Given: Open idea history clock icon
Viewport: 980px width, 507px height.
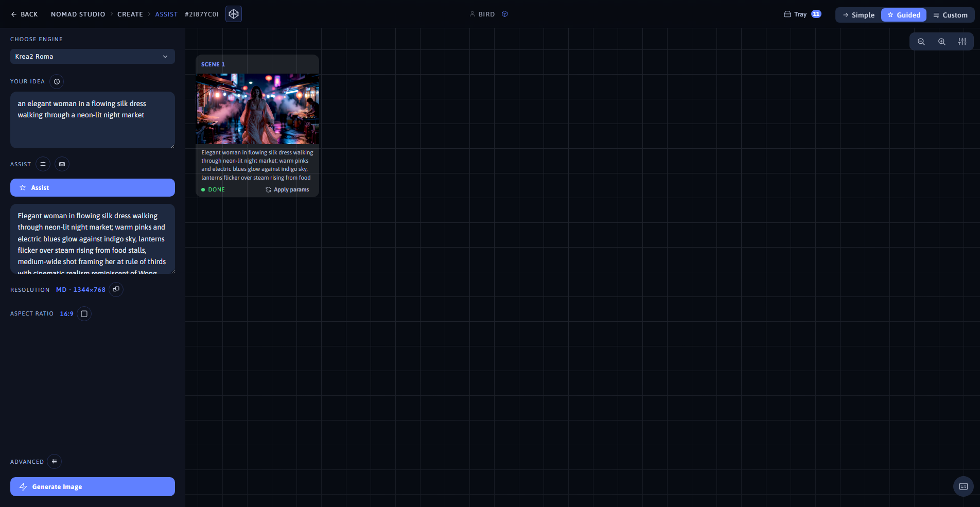Looking at the screenshot, I should point(57,81).
